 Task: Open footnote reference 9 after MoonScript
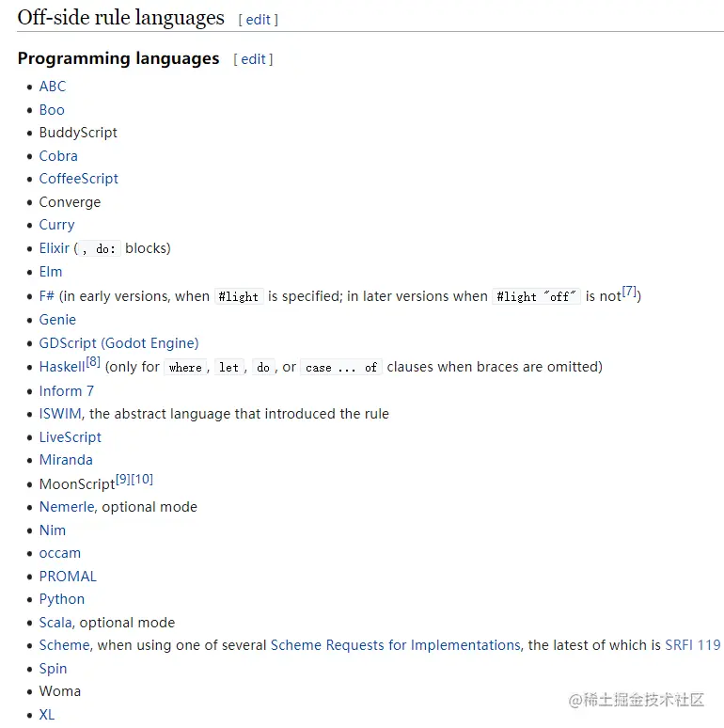pyautogui.click(x=123, y=479)
